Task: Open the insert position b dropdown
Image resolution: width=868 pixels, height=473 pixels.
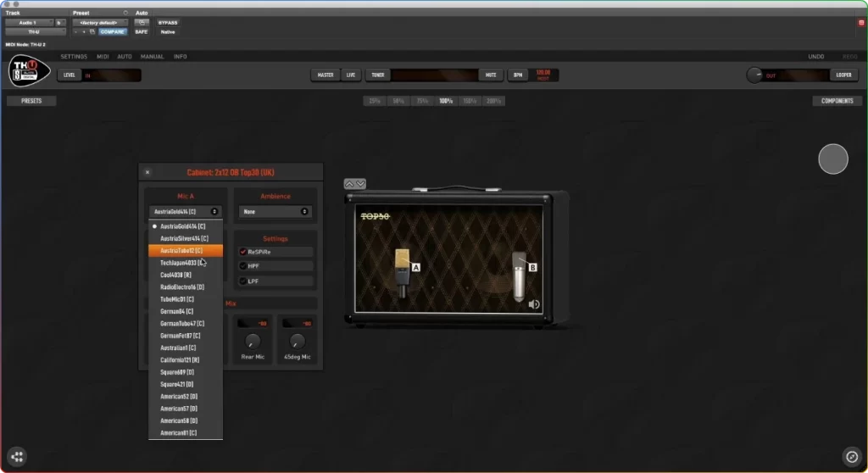Action: pyautogui.click(x=60, y=23)
